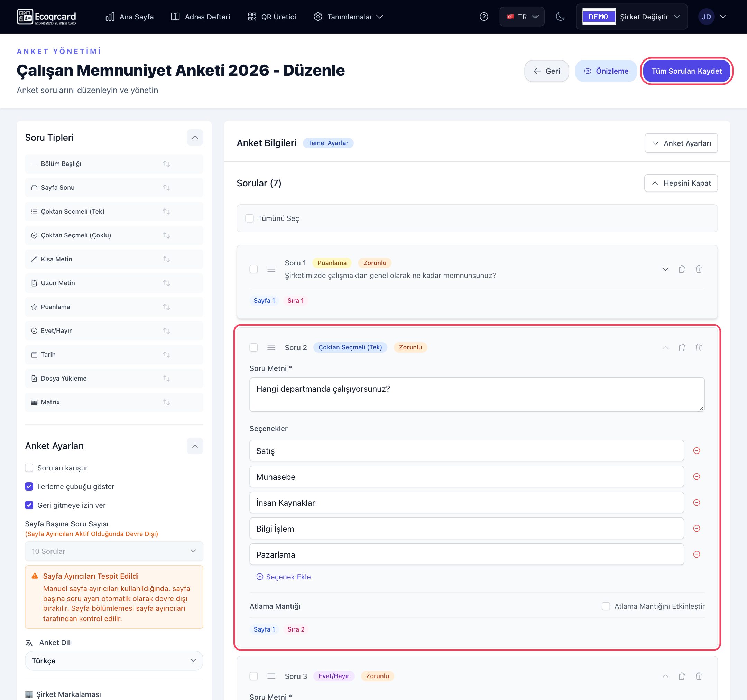Open the Anket Dili Türkçe dropdown
The image size is (747, 700).
tap(114, 661)
